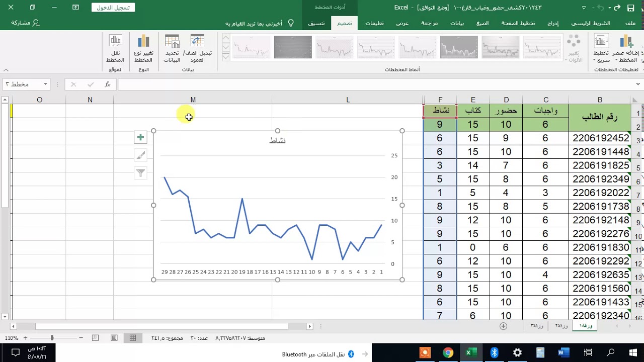Viewport: 644px width, 362px height.
Task: Open the Name Box dropdown
Action: click(45, 84)
